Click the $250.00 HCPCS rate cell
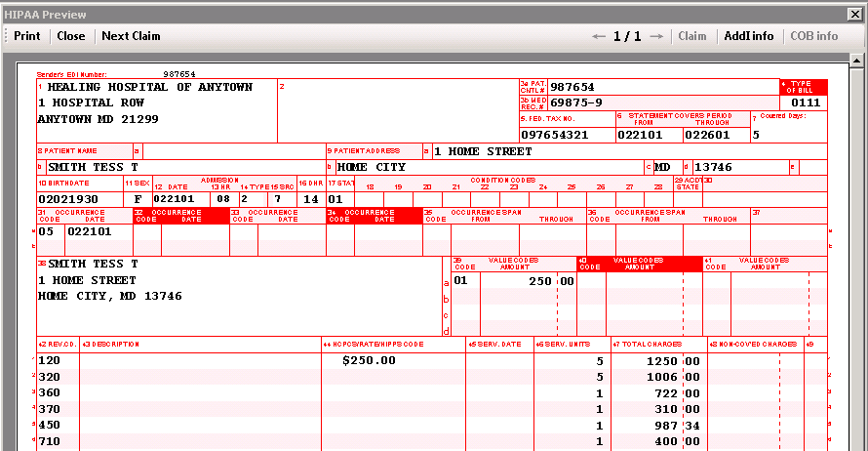Screen dimensions: 868x451 point(369,360)
